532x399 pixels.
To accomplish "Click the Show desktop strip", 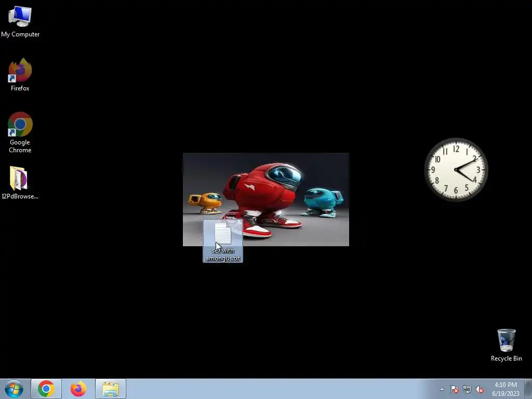I will pos(528,389).
